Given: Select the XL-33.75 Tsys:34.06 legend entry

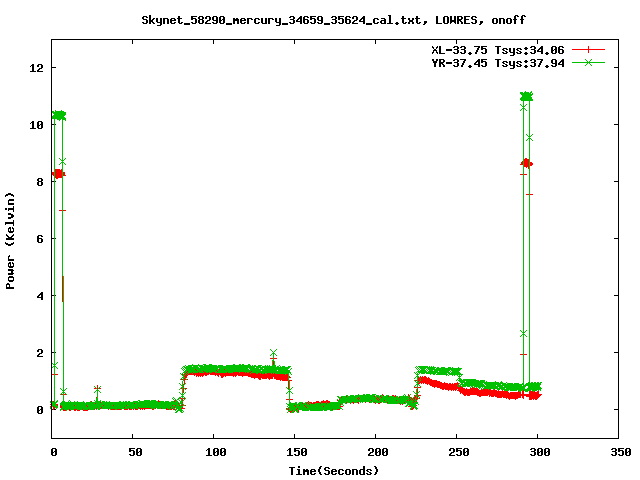Looking at the screenshot, I should [498, 50].
